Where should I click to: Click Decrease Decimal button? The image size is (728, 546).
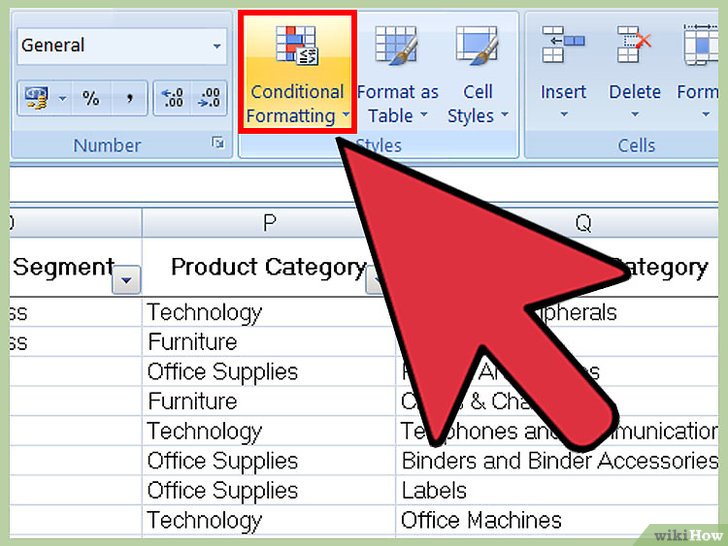[209, 98]
